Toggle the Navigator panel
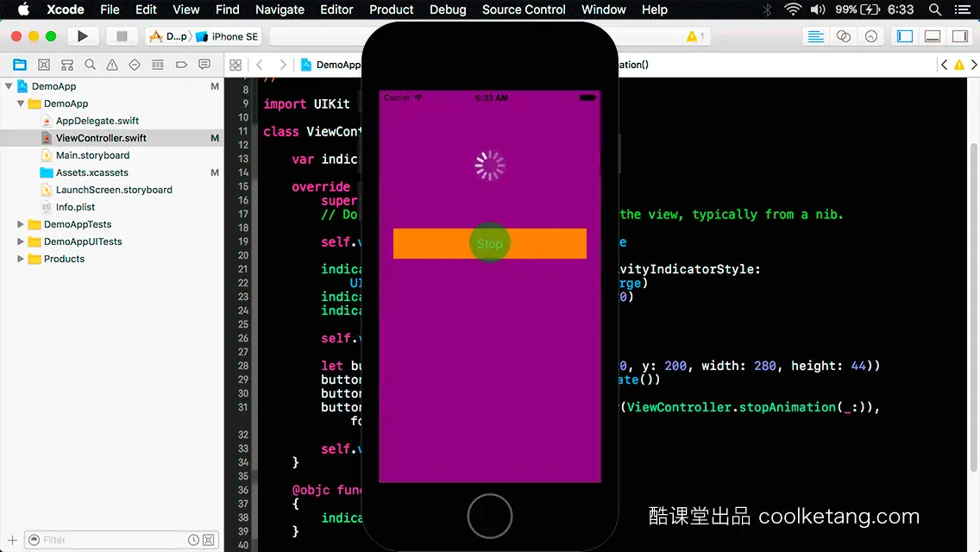The height and width of the screenshot is (552, 980). [904, 36]
